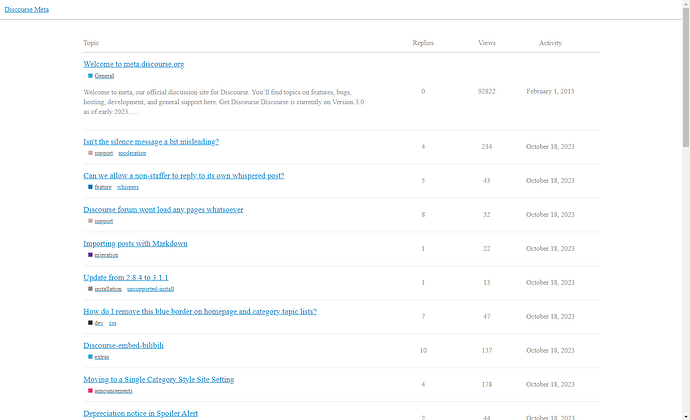This screenshot has width=690, height=420.
Task: Click the css tag link
Action: tap(113, 323)
